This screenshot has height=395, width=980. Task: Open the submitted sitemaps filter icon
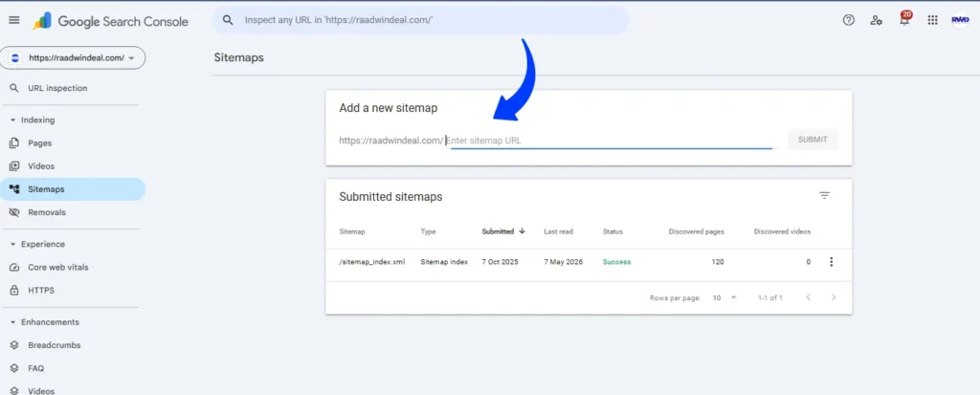coord(824,196)
